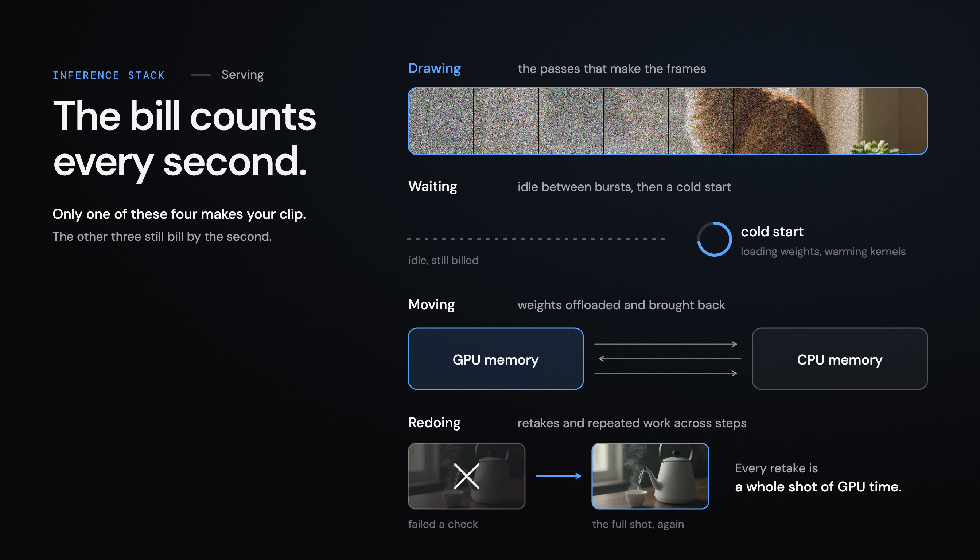Click the Drawing heading
Viewport: 980px width, 560px height.
(x=434, y=69)
